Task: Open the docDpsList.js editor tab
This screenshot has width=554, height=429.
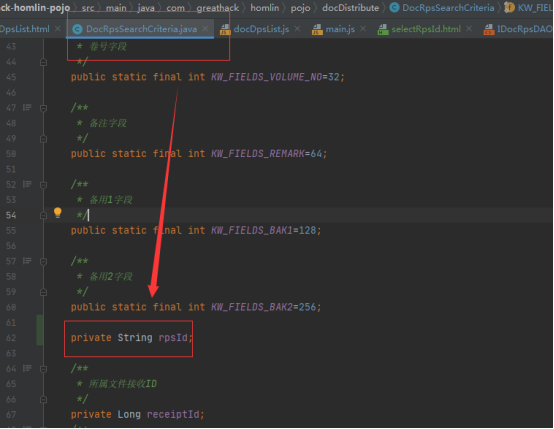Action: coord(261,29)
